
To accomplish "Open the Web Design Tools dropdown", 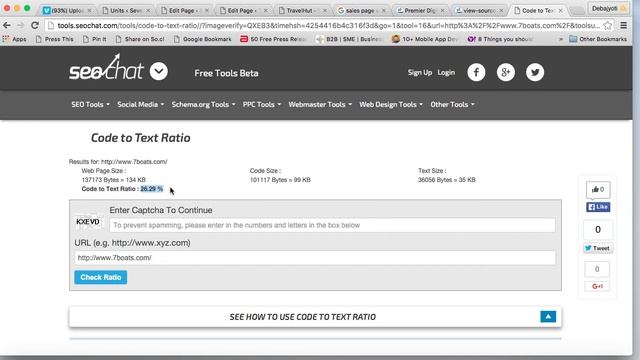I will click(x=391, y=104).
